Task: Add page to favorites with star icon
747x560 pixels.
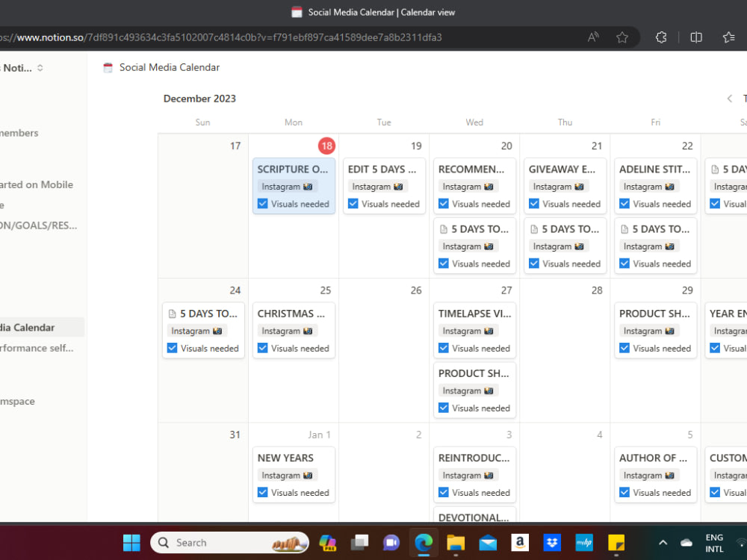Action: pyautogui.click(x=622, y=37)
